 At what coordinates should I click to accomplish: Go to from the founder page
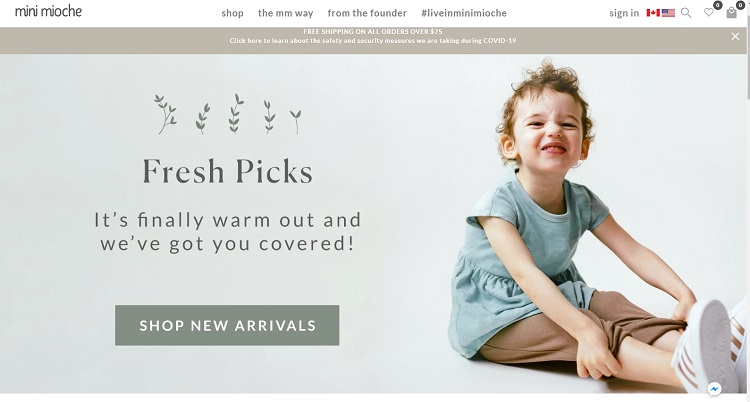coord(367,13)
